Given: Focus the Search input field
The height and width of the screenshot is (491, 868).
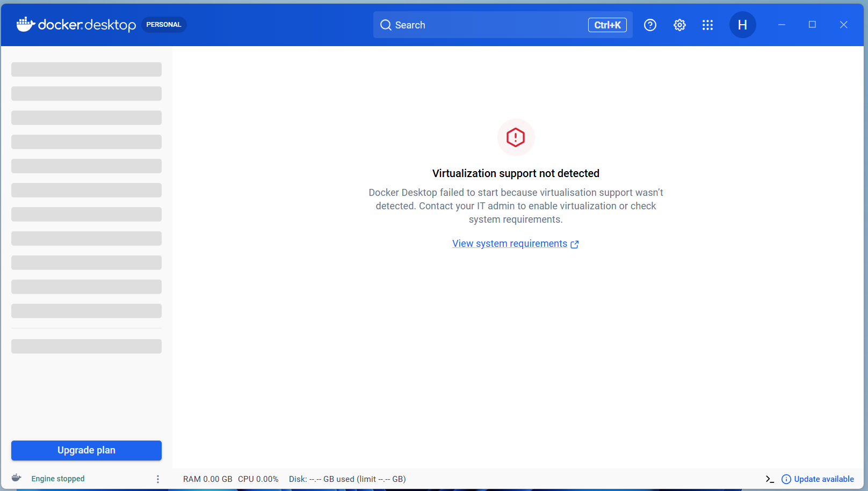Looking at the screenshot, I should [503, 25].
